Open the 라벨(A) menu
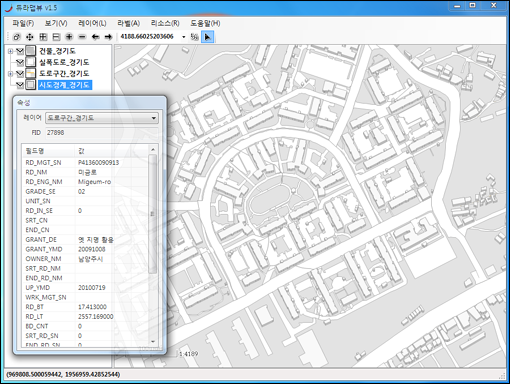 pyautogui.click(x=128, y=23)
